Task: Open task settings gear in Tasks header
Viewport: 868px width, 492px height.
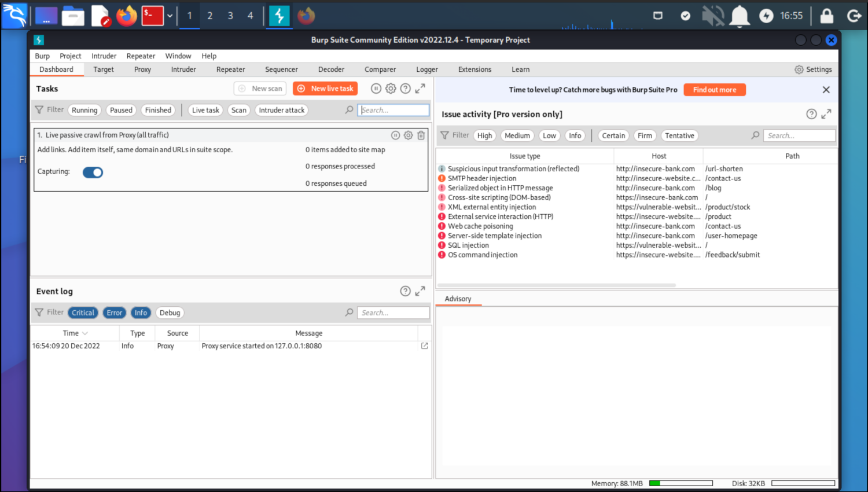Action: coord(391,89)
